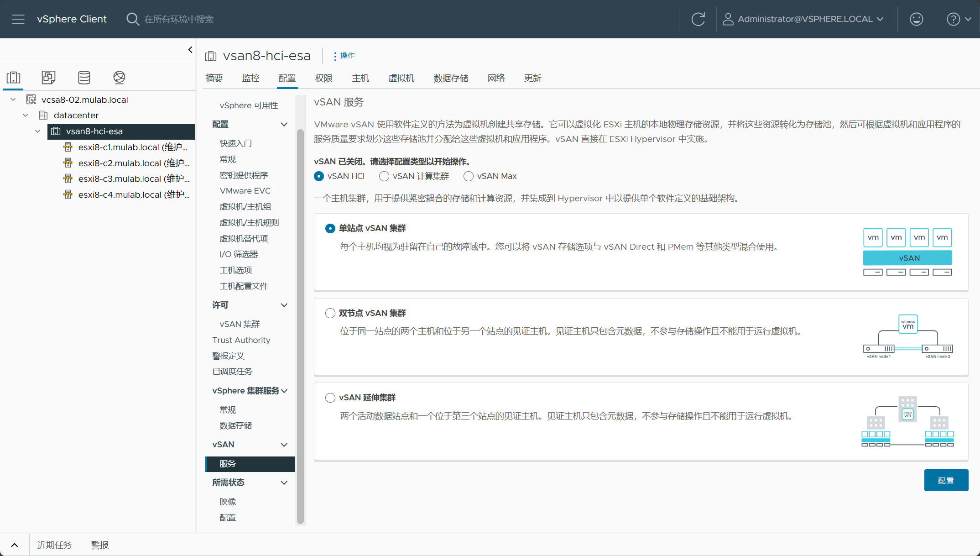Open 近期任务 in bottom bar
Image resolution: width=980 pixels, height=556 pixels.
(54, 545)
